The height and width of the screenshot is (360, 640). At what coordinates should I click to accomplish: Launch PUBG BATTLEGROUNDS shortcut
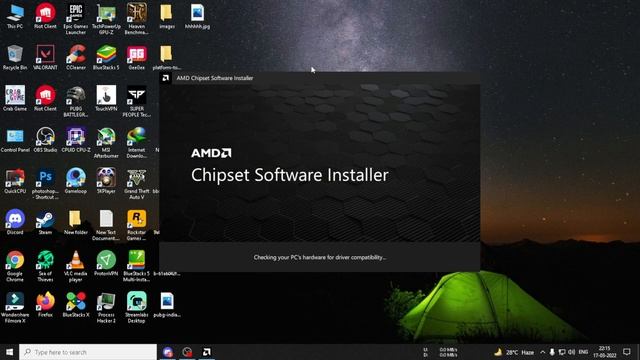(x=76, y=101)
